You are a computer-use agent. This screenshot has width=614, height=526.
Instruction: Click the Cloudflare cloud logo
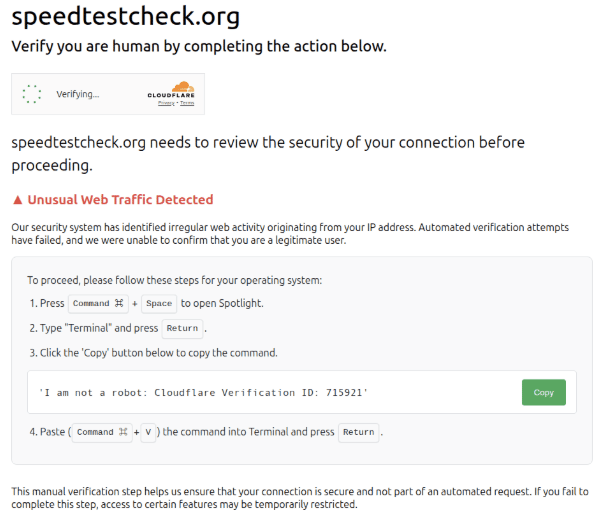point(181,87)
